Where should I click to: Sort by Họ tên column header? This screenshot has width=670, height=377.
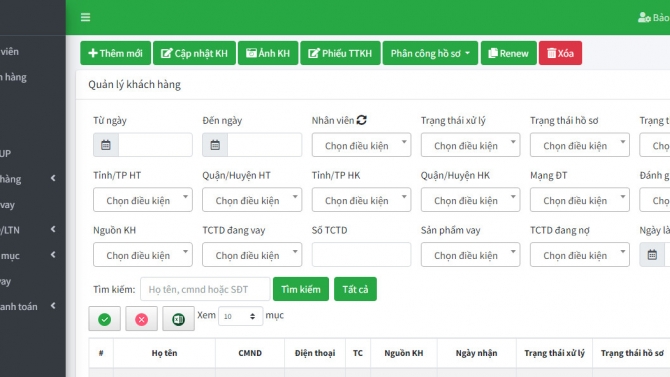point(164,353)
